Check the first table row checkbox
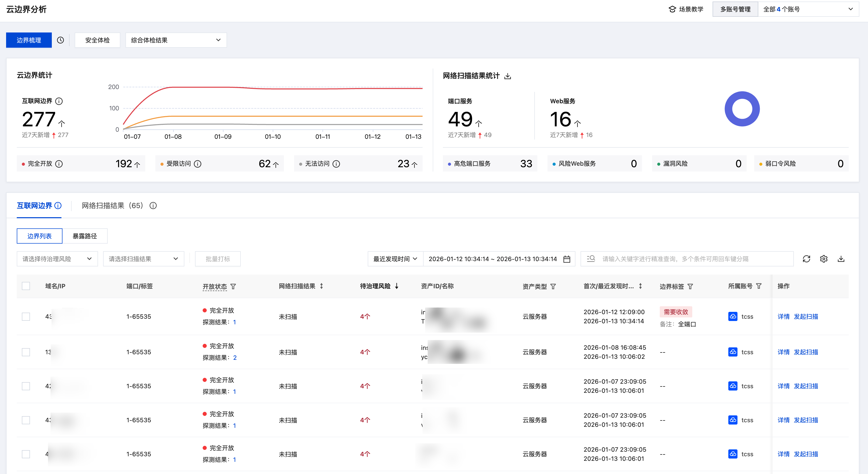Screen dimensions: 868x474 click(x=26, y=316)
